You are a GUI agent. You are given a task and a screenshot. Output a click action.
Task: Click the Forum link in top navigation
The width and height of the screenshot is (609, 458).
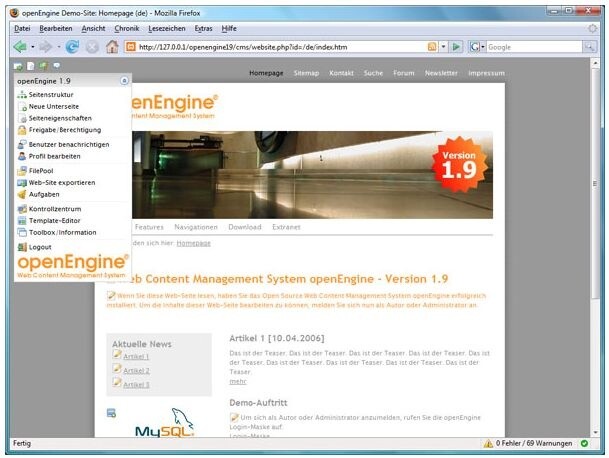point(404,73)
